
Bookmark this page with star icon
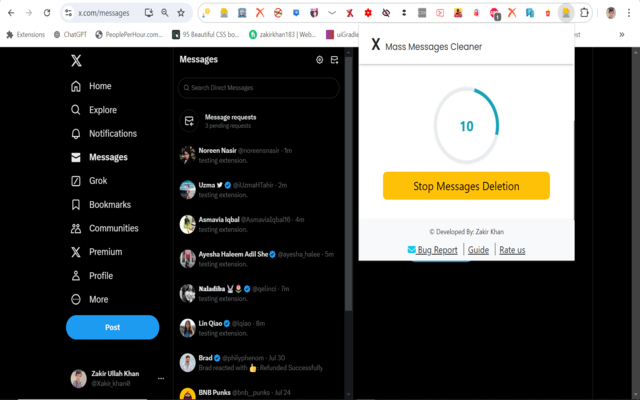[x=181, y=13]
